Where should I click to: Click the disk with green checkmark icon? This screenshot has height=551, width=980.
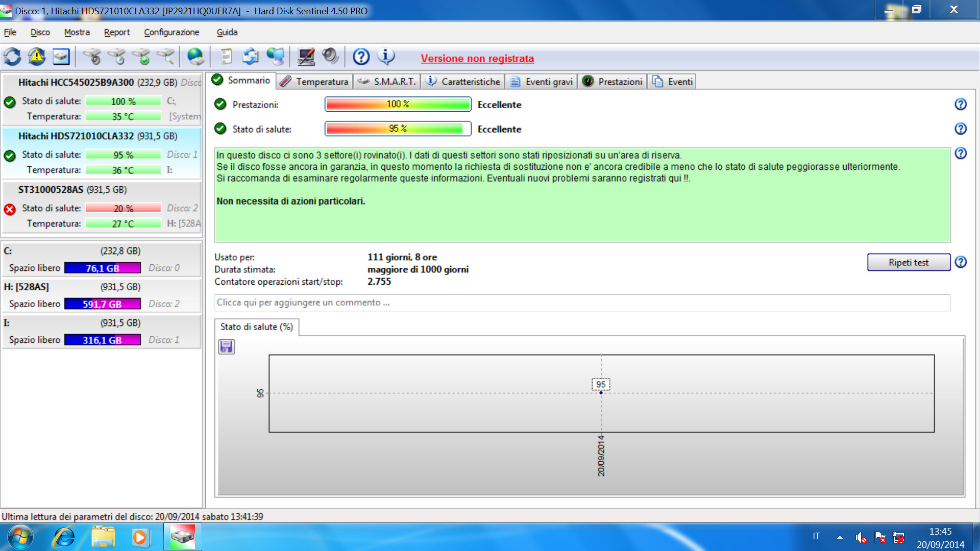pos(141,57)
